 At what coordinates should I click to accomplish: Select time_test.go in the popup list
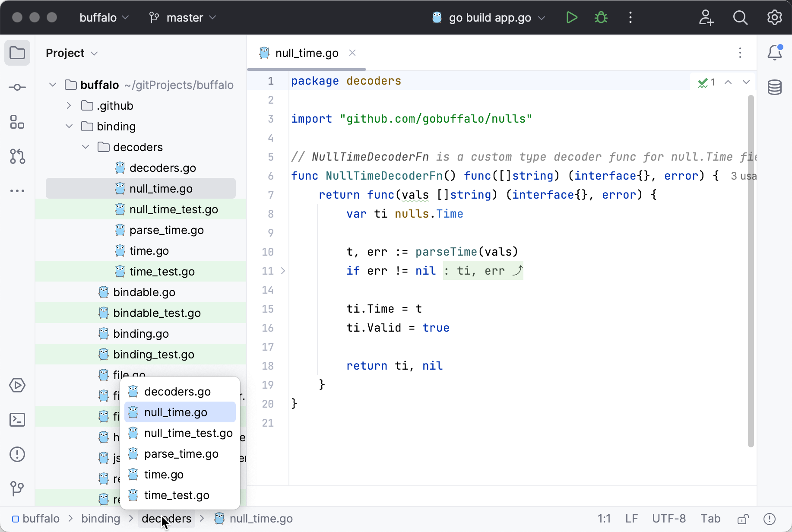177,495
